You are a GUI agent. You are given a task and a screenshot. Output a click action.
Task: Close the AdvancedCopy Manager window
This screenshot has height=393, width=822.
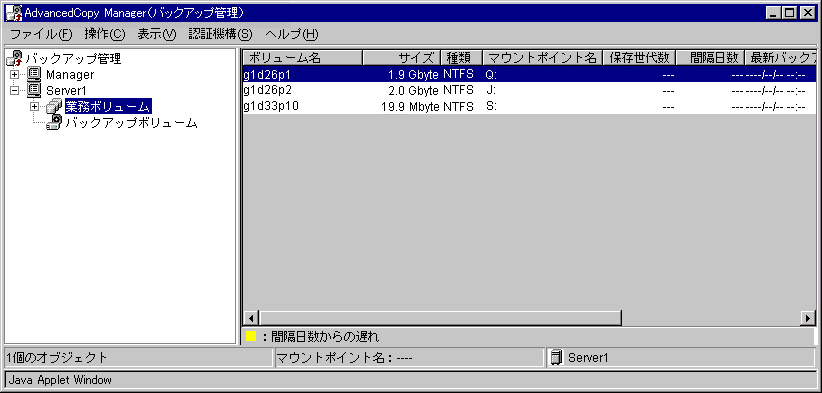[807, 13]
